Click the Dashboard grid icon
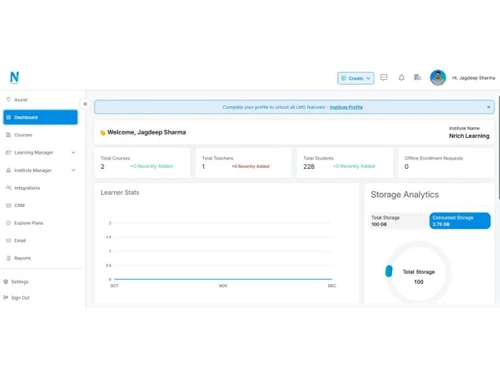Screen dimensions: 500x375 (9, 117)
